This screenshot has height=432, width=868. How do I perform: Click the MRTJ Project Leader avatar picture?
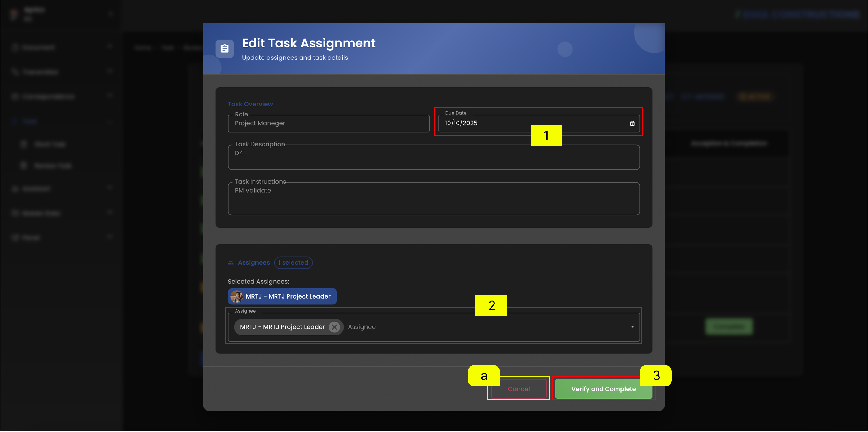click(x=237, y=296)
